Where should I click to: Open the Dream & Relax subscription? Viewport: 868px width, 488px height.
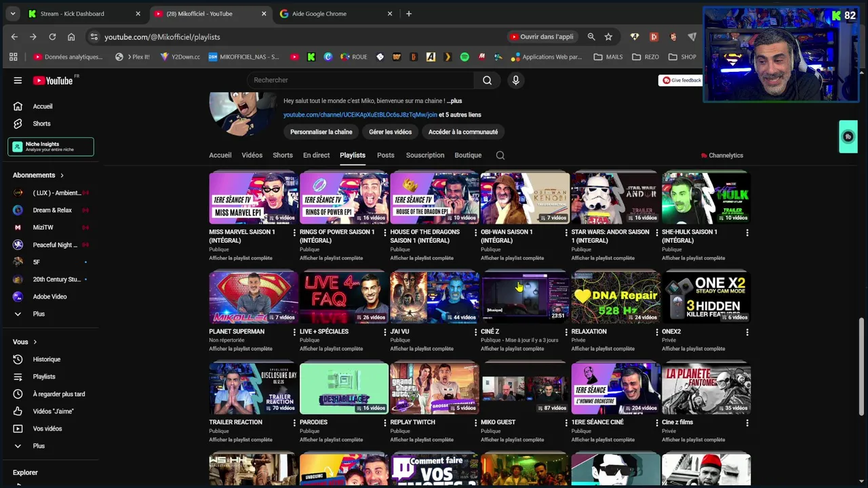click(x=51, y=210)
